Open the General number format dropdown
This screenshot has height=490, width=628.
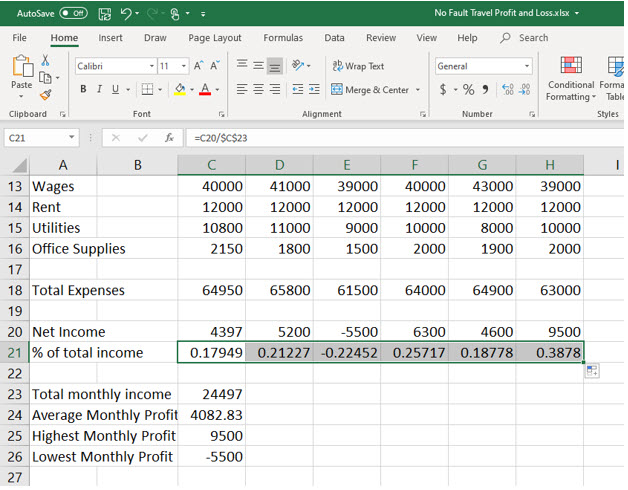click(x=527, y=66)
